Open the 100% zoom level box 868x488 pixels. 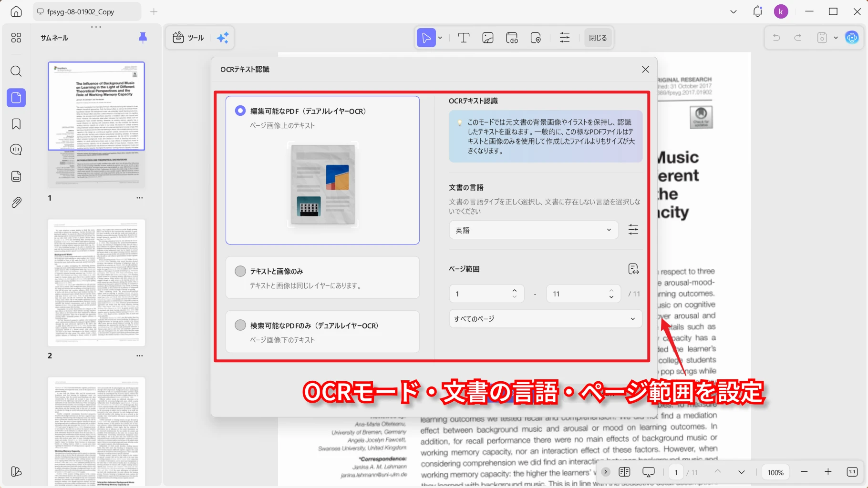[775, 472]
